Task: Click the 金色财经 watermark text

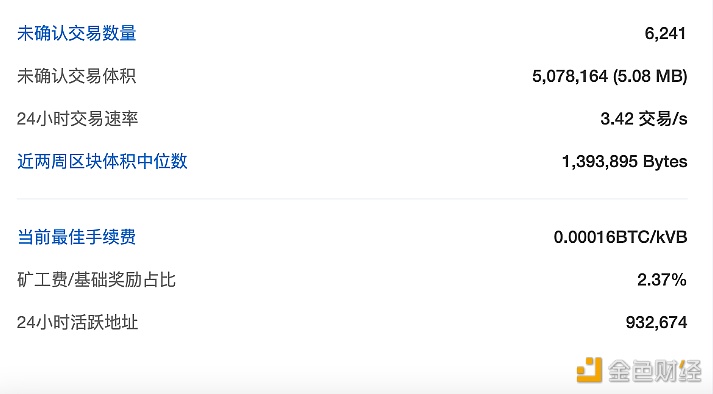Action: 655,371
